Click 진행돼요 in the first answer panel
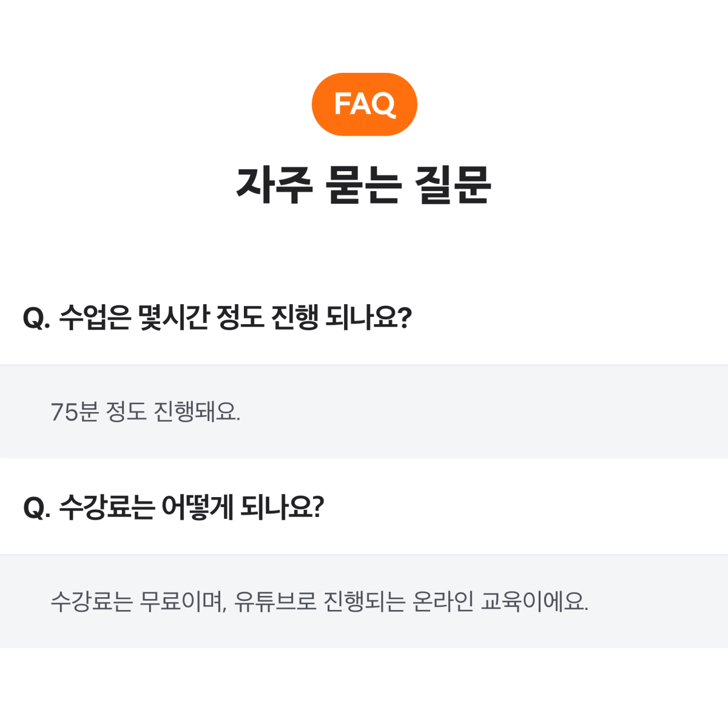The image size is (728, 721). [197, 412]
